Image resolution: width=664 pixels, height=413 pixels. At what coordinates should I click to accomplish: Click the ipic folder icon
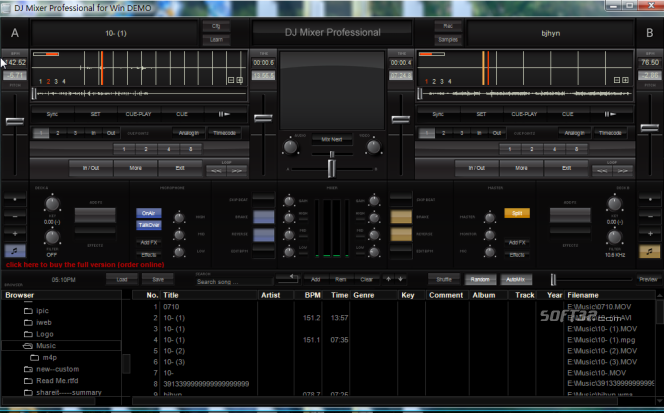[x=28, y=310]
